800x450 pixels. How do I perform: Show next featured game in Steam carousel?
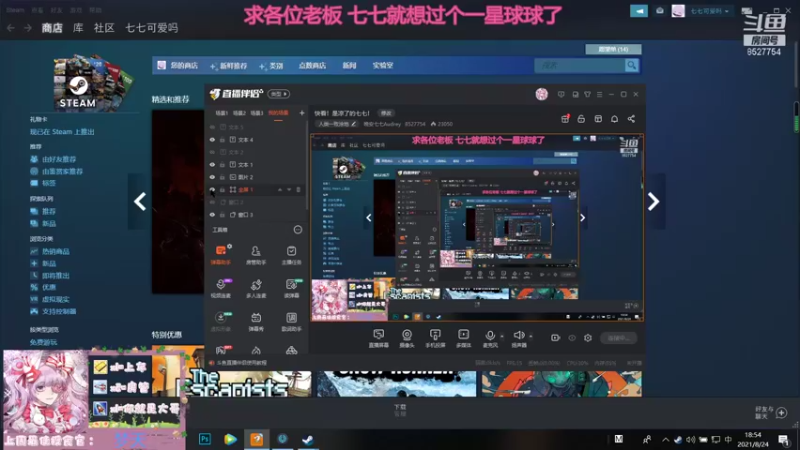coord(654,202)
